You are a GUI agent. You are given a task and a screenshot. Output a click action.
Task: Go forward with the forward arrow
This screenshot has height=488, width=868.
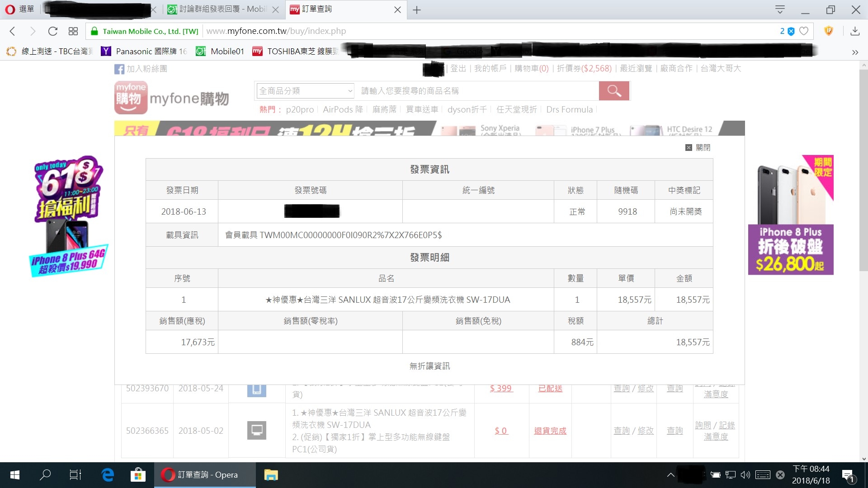(33, 31)
